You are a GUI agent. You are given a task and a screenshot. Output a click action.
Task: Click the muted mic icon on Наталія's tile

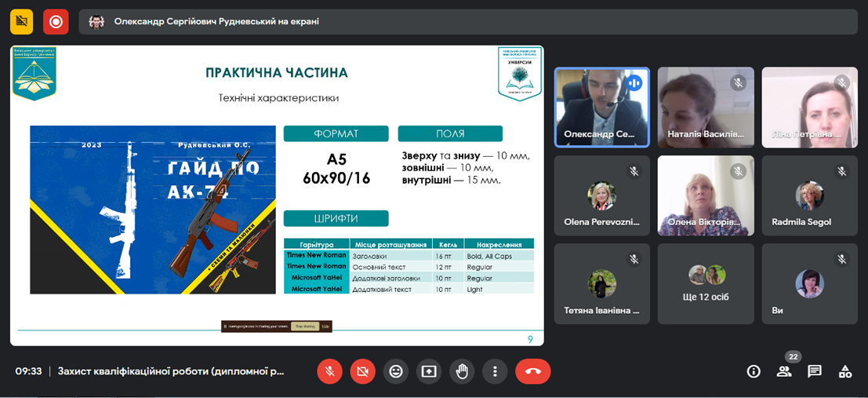tap(738, 83)
